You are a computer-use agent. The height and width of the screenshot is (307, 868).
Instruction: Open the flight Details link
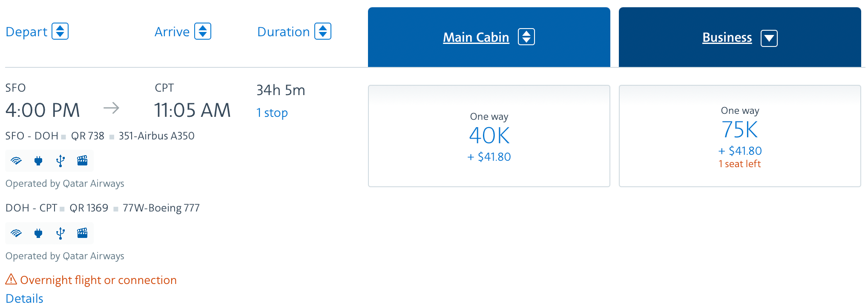(24, 298)
